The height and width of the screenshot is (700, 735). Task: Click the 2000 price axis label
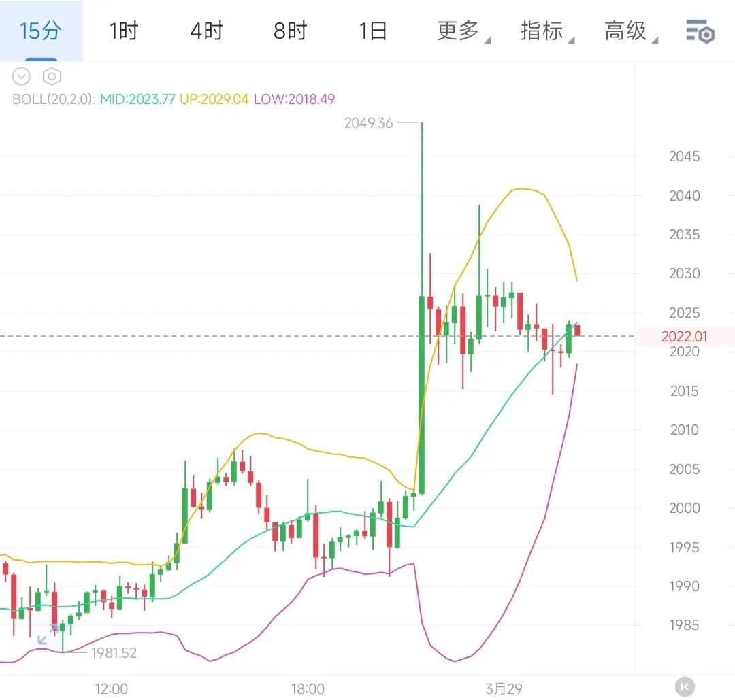pos(685,508)
